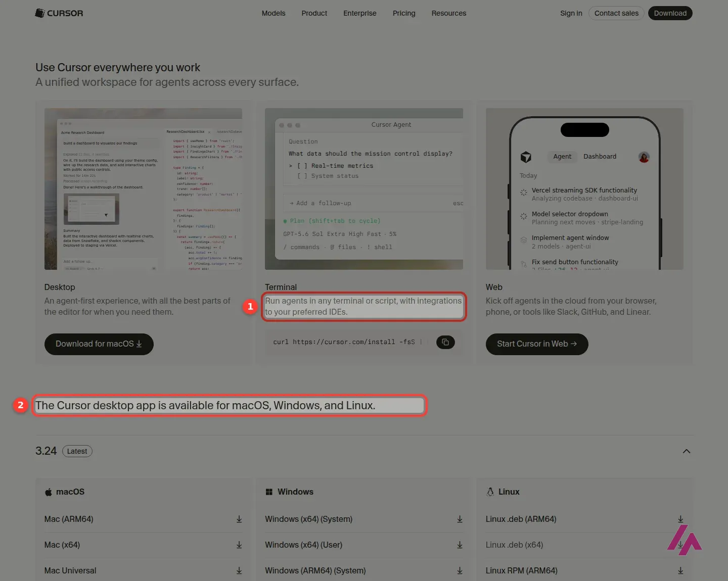Click the Windows (x64) (User) text

coord(304,545)
